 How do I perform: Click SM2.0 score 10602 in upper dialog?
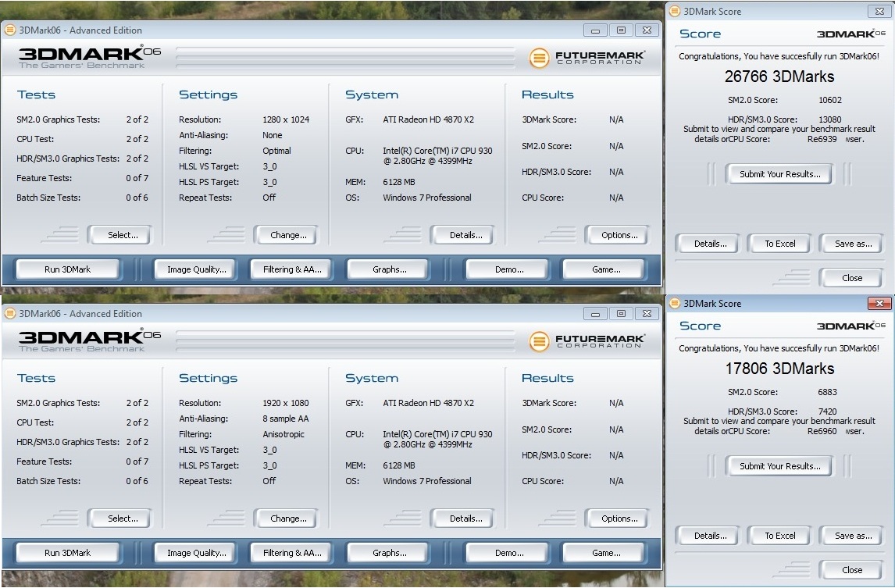[830, 100]
